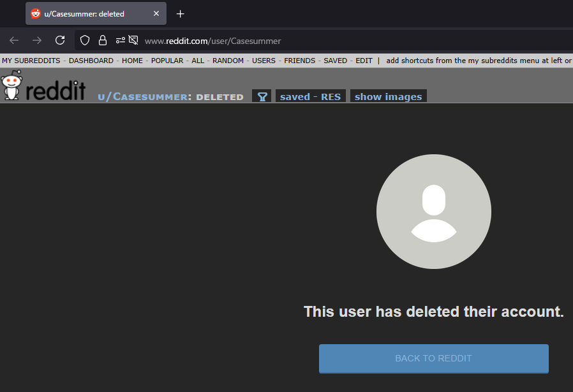Click the Reddit alien snoo logo

(x=11, y=85)
